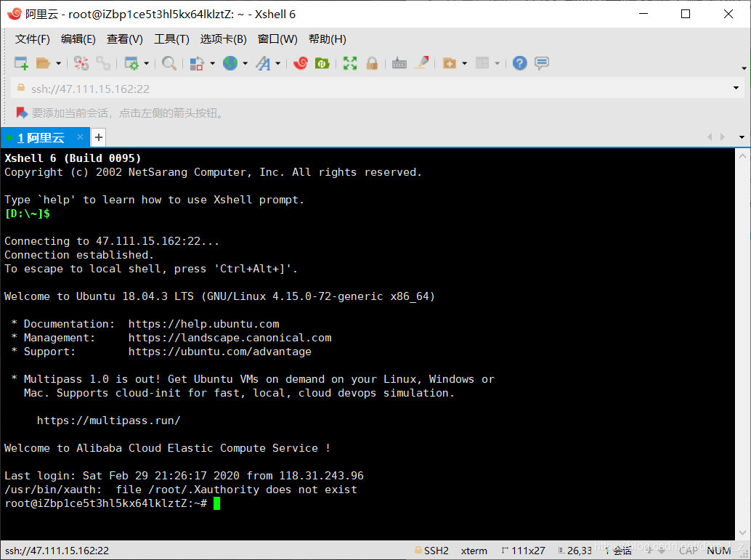Click the https://help.ubuntu.com text
The image size is (751, 560).
click(203, 324)
